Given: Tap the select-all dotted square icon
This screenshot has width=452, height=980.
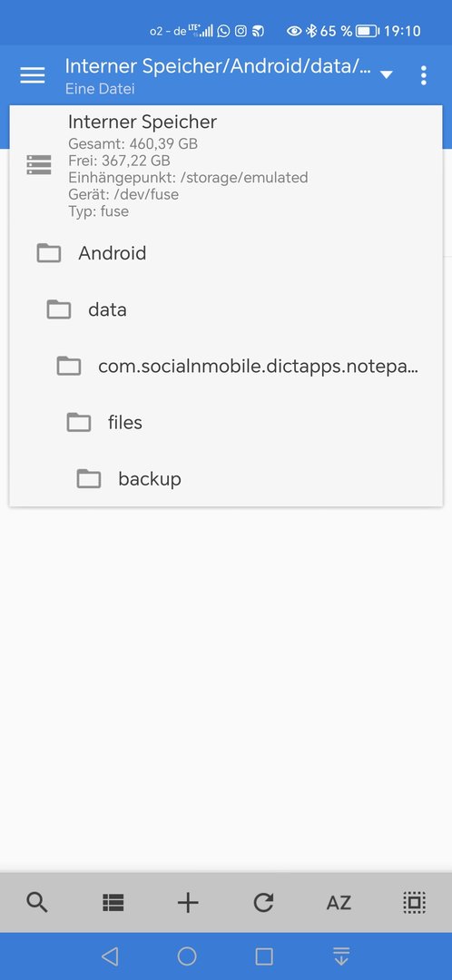Looking at the screenshot, I should pyautogui.click(x=414, y=903).
